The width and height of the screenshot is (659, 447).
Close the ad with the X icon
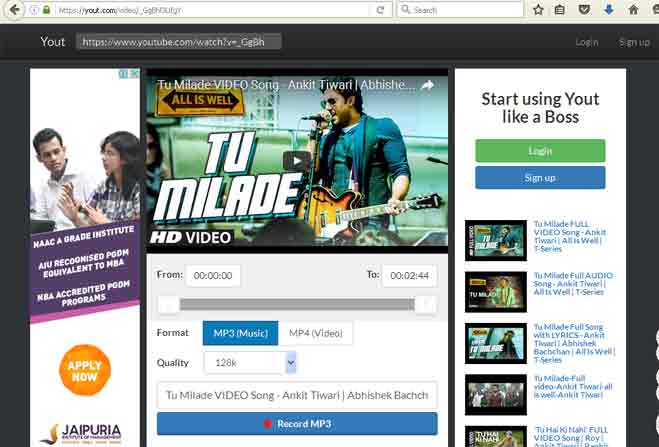point(134,74)
